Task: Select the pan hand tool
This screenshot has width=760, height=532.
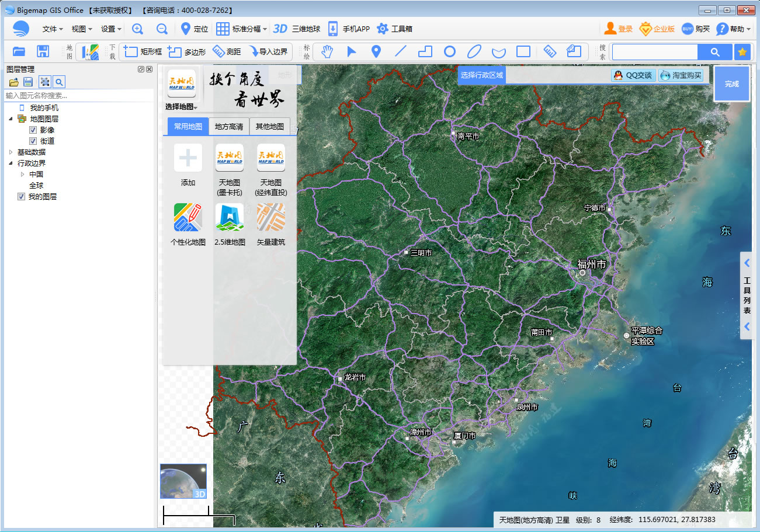Action: tap(327, 51)
